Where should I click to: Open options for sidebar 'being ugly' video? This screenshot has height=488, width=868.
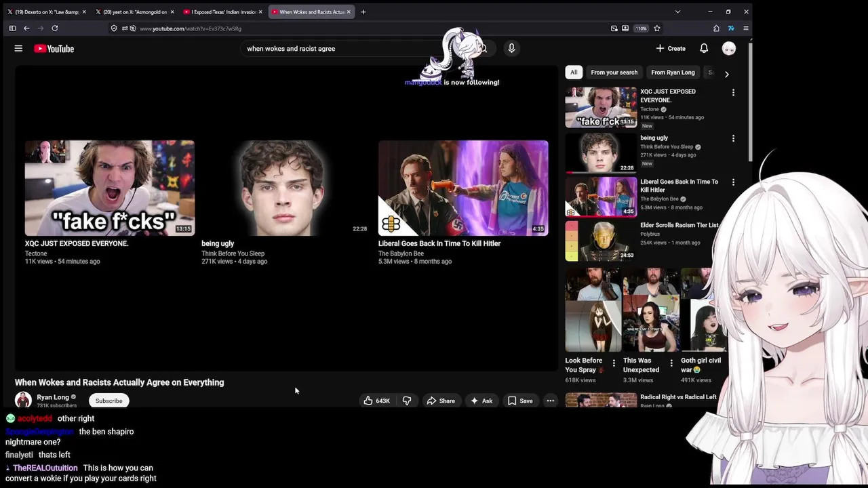[x=733, y=139]
